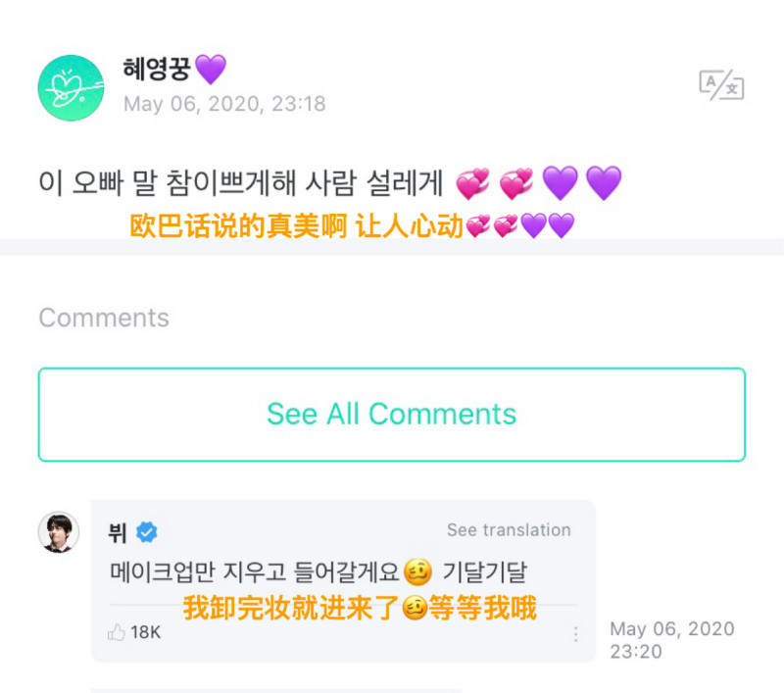
Task: Open the profile of username 혜영꿍
Action: click(x=156, y=70)
